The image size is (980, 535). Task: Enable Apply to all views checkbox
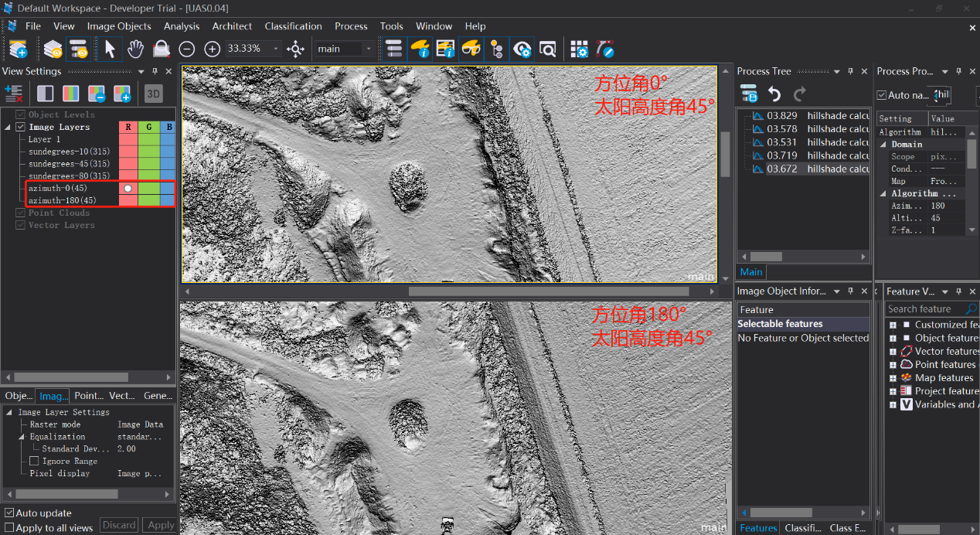click(9, 527)
